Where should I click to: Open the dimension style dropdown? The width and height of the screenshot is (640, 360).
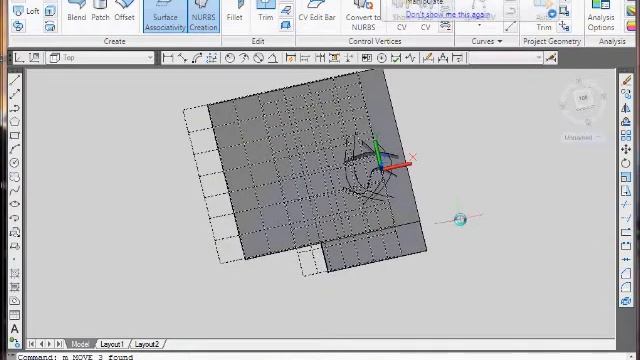point(506,58)
